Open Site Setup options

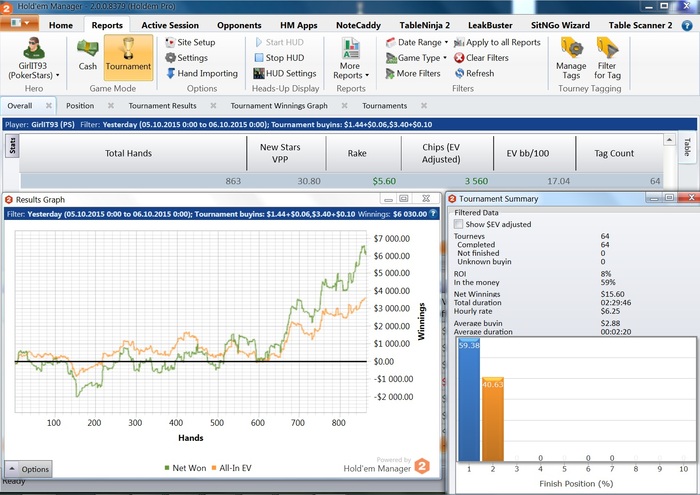pyautogui.click(x=190, y=42)
